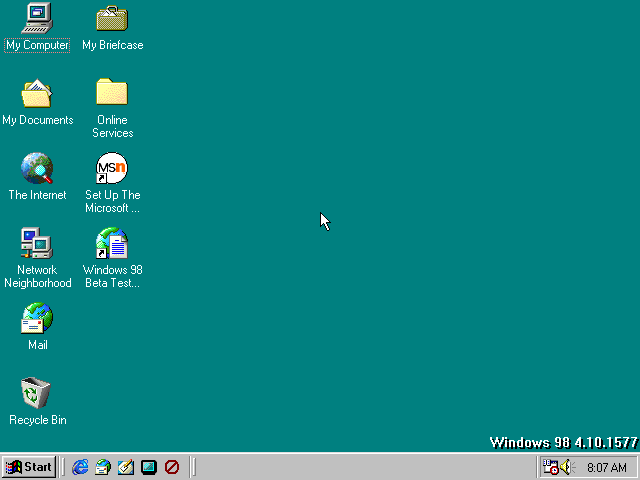Viewport: 640px width, 480px height.
Task: Click the red prohibited-circle quick launch icon
Action: [x=172, y=467]
